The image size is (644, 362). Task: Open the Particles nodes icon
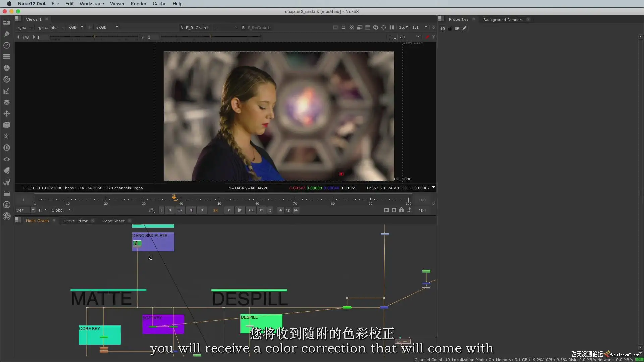[x=7, y=136]
